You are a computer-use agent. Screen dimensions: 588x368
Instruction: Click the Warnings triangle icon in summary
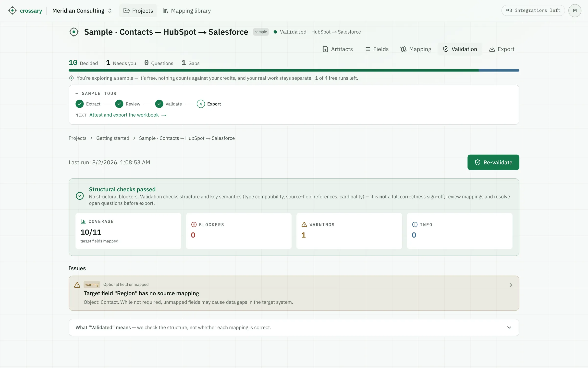pyautogui.click(x=304, y=224)
